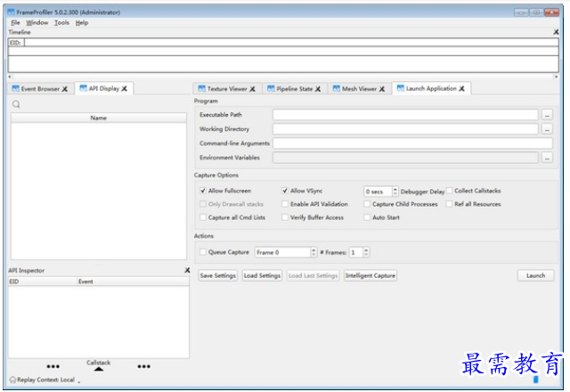
Task: Close the Event Browser tab
Action: [x=65, y=89]
